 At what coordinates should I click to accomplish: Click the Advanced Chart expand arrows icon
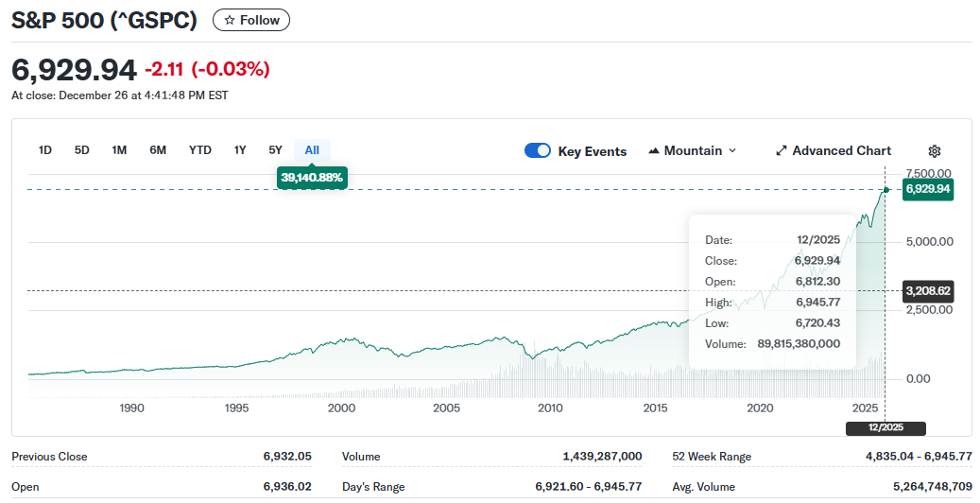pos(782,151)
